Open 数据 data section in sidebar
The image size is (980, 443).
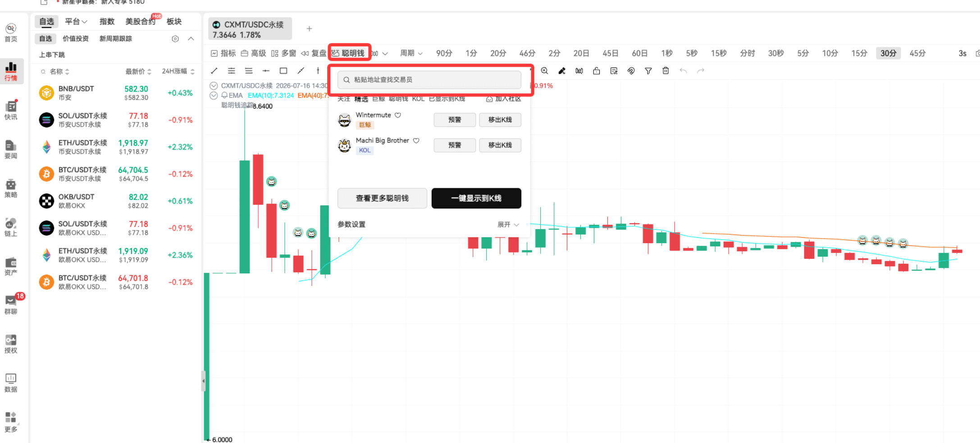pos(11,383)
